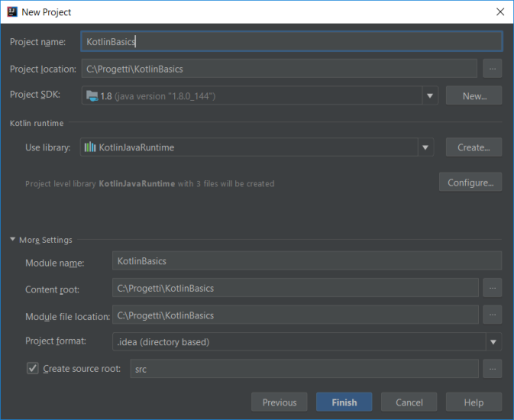Click the Finish button
This screenshot has width=514, height=420.
click(x=344, y=402)
